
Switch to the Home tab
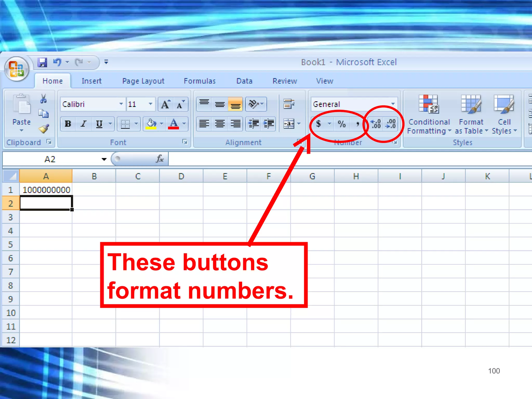(x=52, y=81)
